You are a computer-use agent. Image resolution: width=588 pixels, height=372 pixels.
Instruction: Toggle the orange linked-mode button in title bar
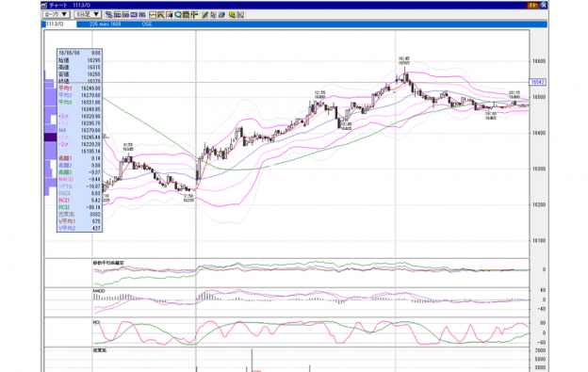(x=533, y=6)
